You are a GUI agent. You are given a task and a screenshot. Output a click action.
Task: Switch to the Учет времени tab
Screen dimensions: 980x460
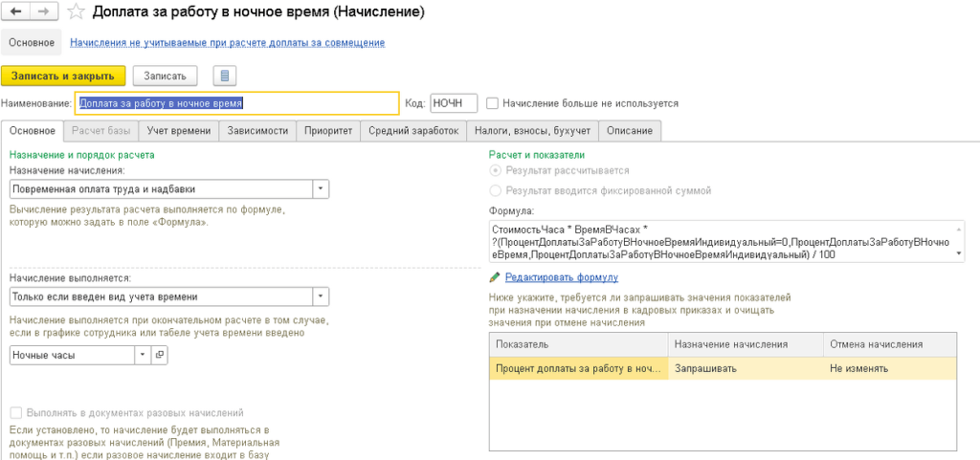[x=178, y=131]
